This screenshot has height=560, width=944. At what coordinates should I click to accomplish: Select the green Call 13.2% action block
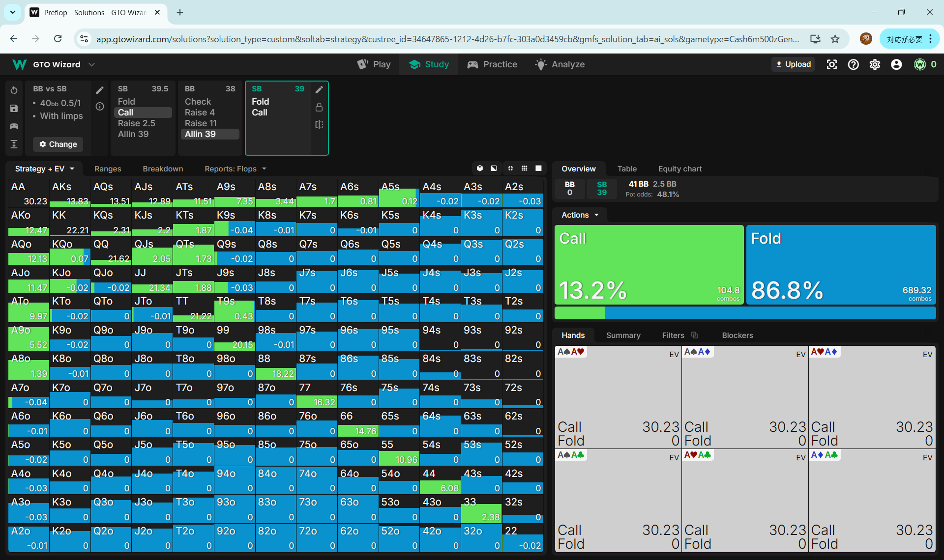point(649,265)
